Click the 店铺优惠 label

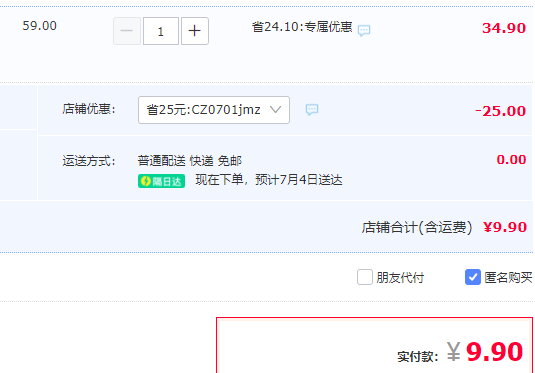pyautogui.click(x=89, y=109)
